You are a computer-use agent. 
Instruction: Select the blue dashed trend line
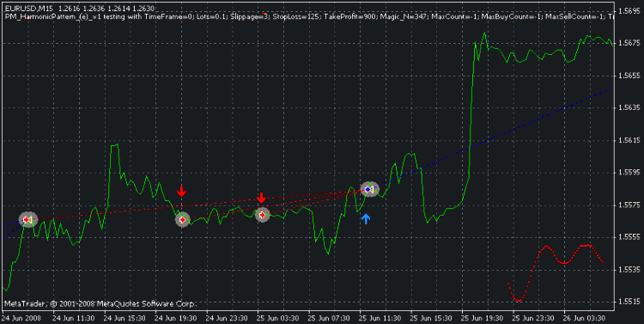493,138
